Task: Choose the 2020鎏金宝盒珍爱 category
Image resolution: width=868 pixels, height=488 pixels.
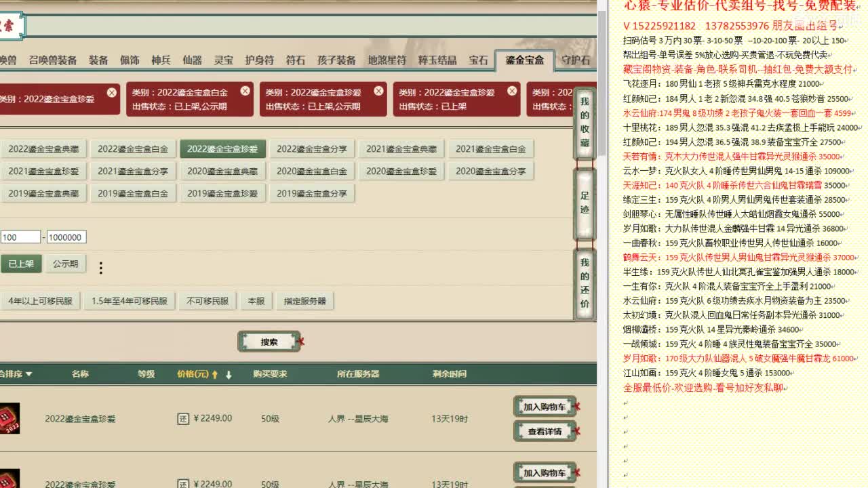Action: 401,171
